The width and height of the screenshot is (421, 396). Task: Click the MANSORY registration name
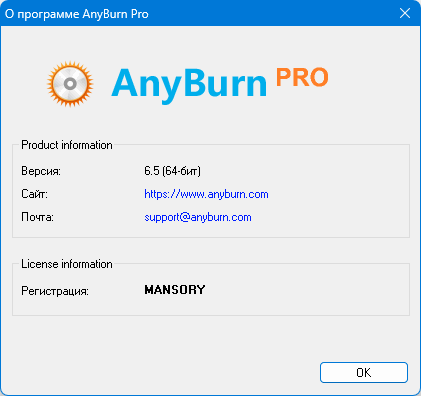(x=175, y=290)
